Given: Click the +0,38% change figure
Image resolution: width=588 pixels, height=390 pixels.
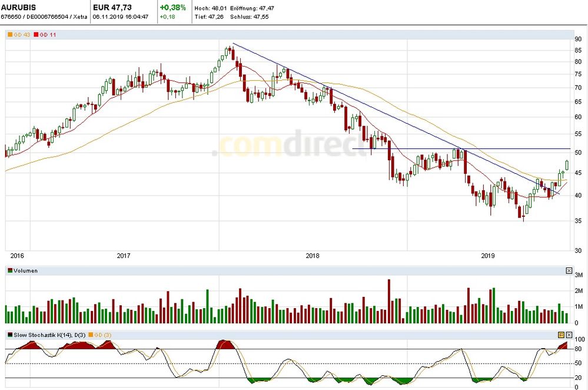Looking at the screenshot, I should point(172,8).
